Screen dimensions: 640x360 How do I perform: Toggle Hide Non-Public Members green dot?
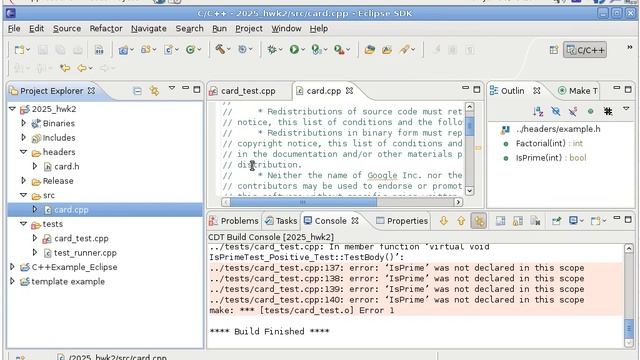(x=590, y=111)
